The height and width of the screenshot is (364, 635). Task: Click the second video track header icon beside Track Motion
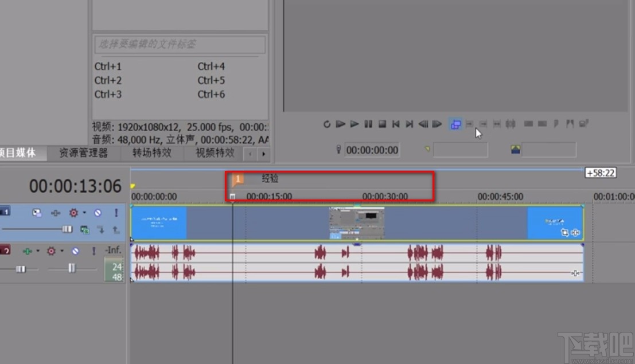(56, 213)
